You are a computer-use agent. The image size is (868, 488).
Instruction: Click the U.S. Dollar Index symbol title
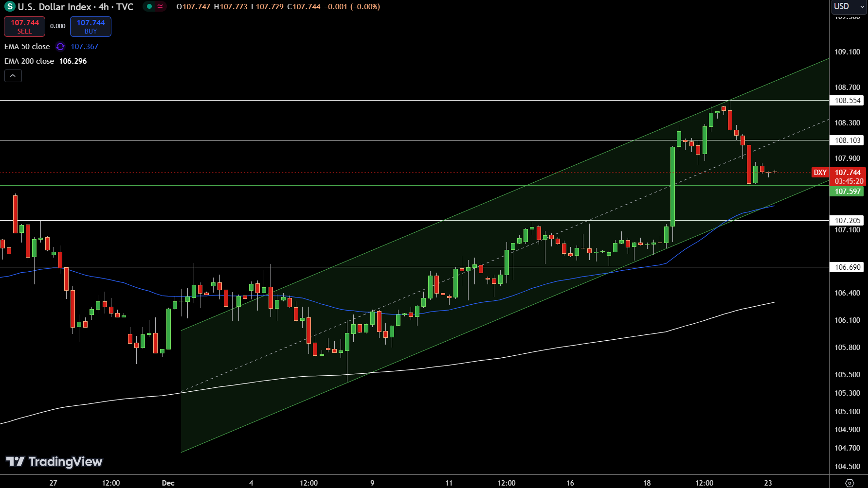(x=75, y=7)
